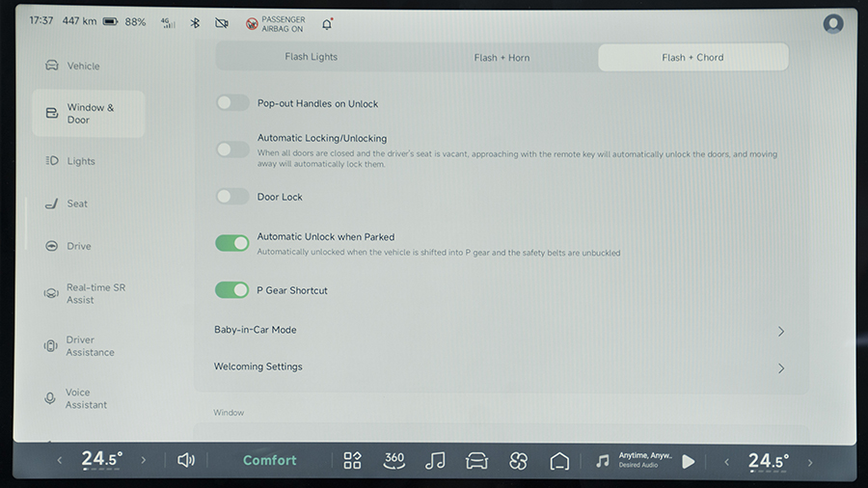Turn off Automatic Unlock when Parked
This screenshot has height=488, width=868.
tap(232, 243)
